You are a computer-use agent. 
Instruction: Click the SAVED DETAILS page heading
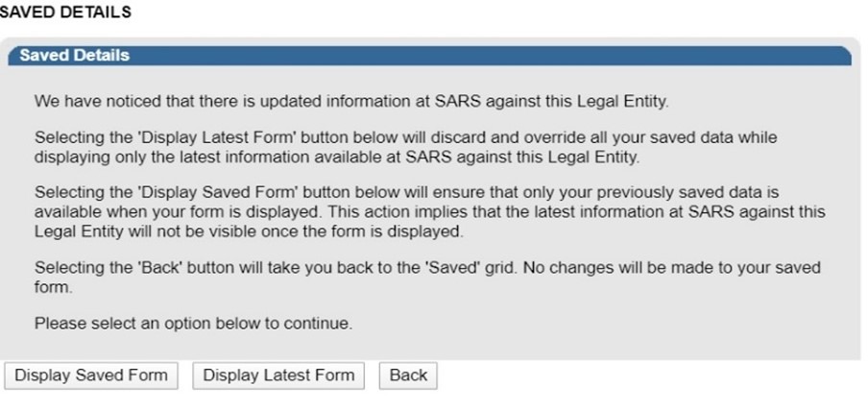pyautogui.click(x=65, y=12)
